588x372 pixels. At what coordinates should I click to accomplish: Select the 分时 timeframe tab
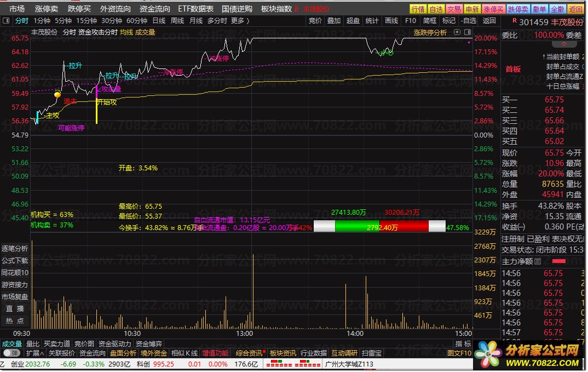[21, 21]
